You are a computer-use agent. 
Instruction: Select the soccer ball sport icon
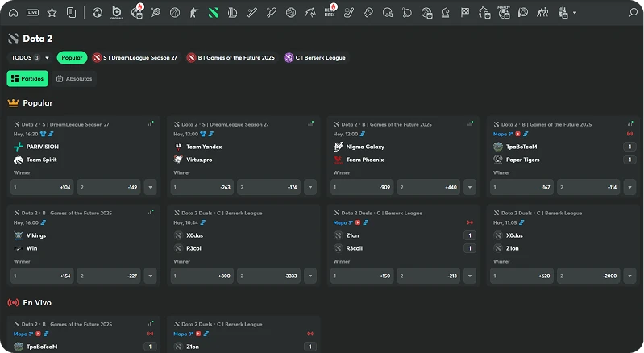[x=98, y=12]
